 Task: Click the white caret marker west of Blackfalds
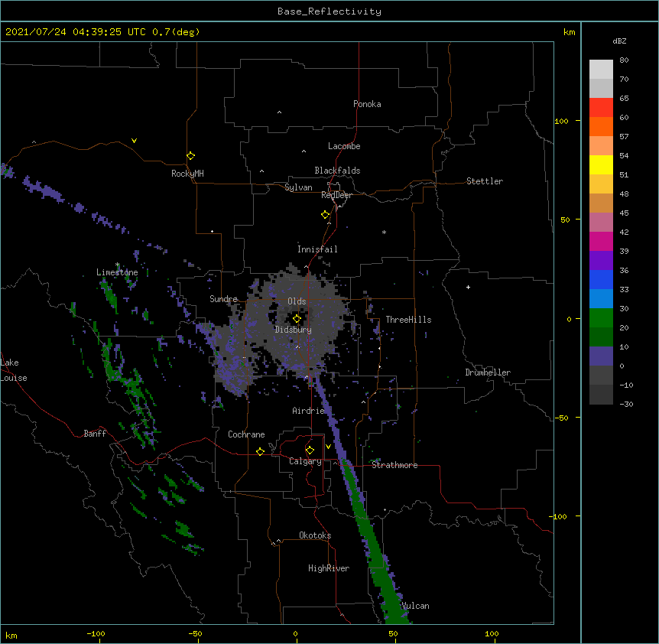click(x=261, y=171)
